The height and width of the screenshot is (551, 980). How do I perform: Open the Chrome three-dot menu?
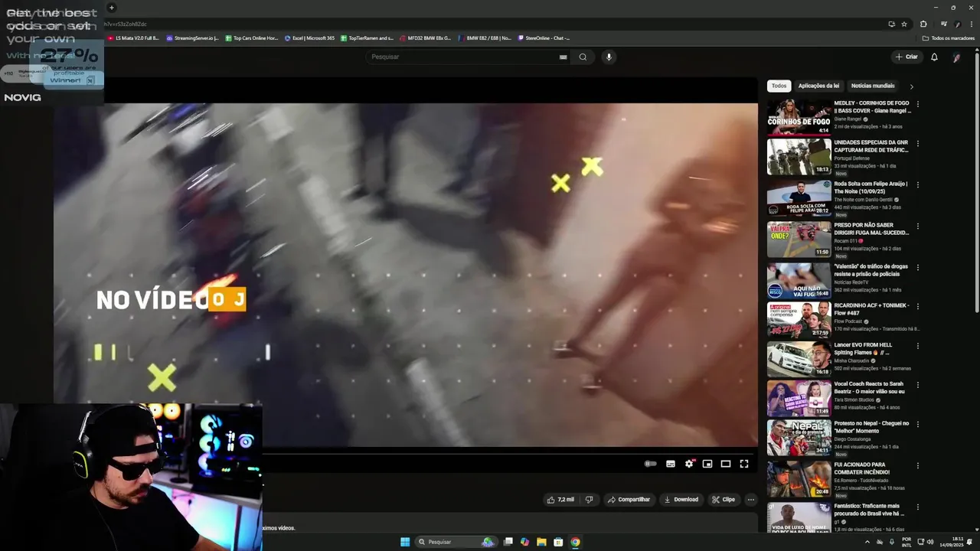tap(970, 24)
